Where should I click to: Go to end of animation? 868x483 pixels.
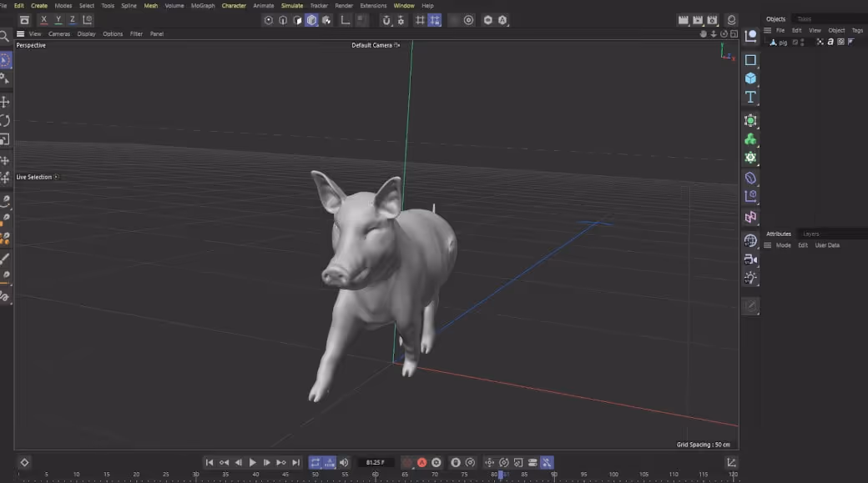point(295,462)
